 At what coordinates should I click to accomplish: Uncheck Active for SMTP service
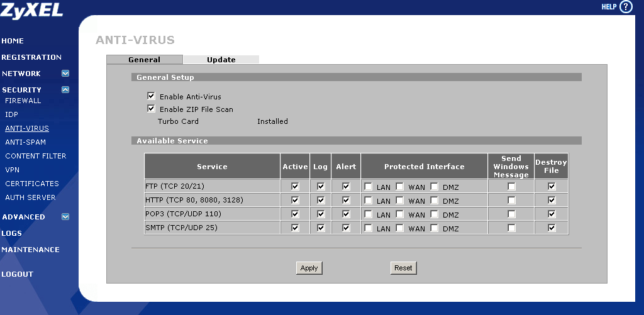coord(295,228)
